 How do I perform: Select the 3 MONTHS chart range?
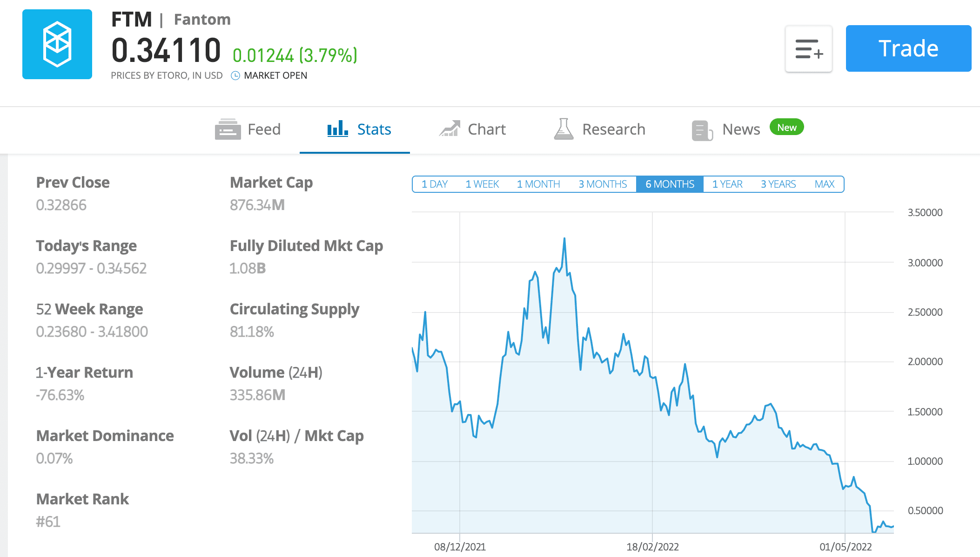click(603, 184)
